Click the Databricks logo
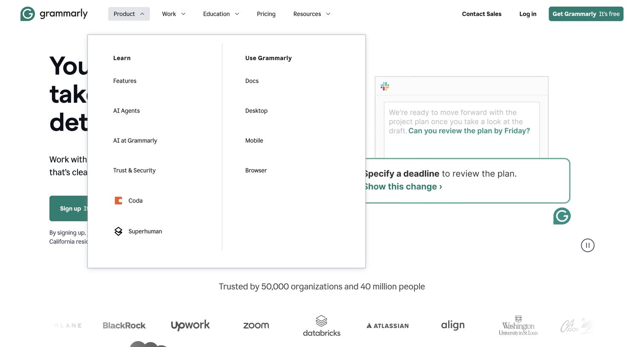Image resolution: width=644 pixels, height=347 pixels. tap(322, 326)
